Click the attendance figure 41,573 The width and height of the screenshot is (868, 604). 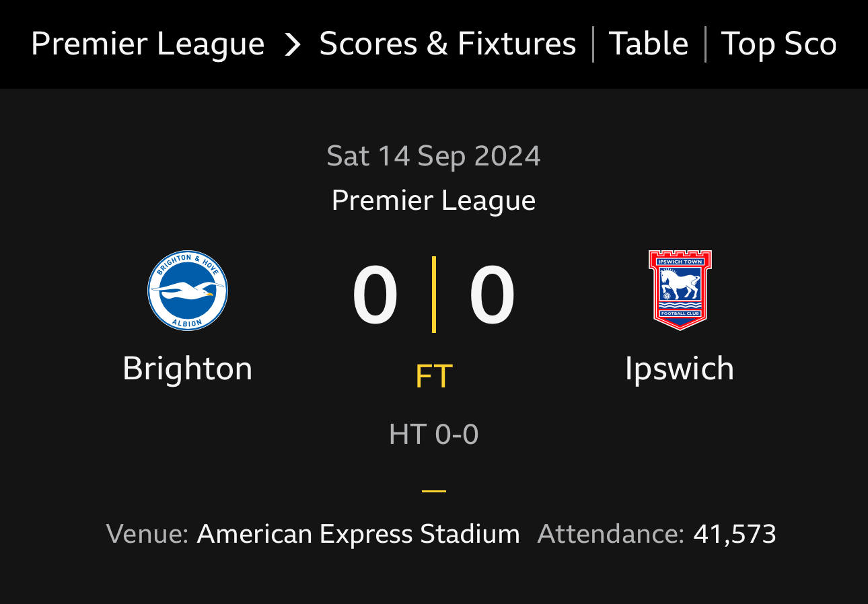[x=735, y=534]
